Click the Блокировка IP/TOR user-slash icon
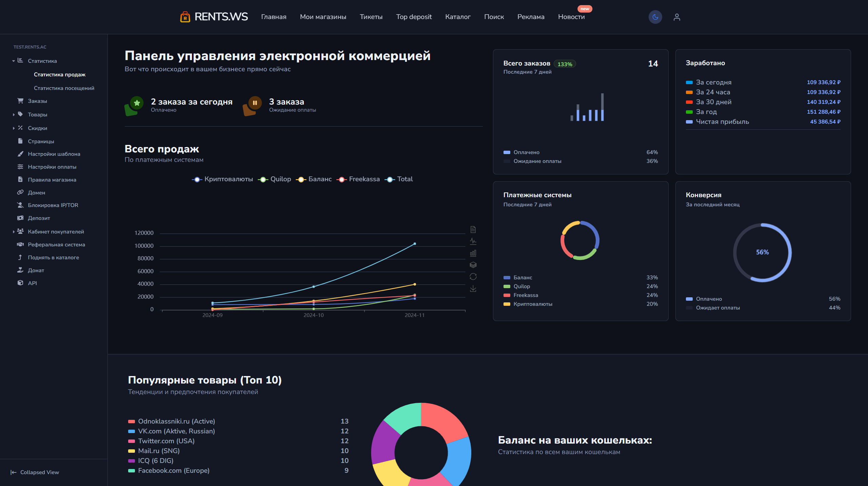 coord(20,205)
